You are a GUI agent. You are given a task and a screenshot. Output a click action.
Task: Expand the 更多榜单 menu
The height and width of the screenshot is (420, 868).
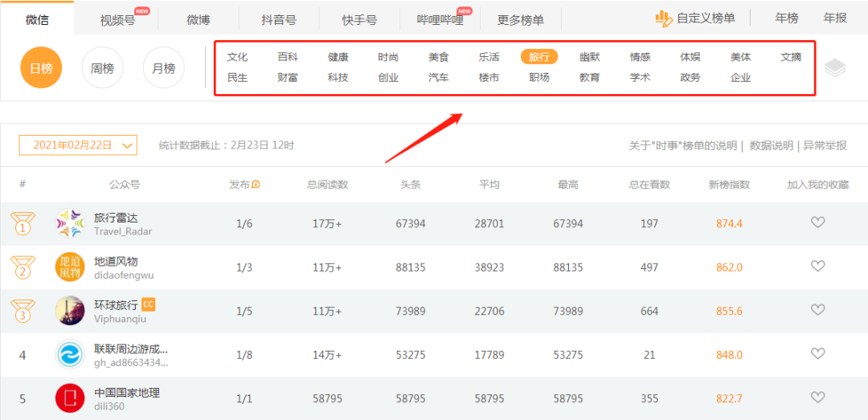(x=520, y=20)
